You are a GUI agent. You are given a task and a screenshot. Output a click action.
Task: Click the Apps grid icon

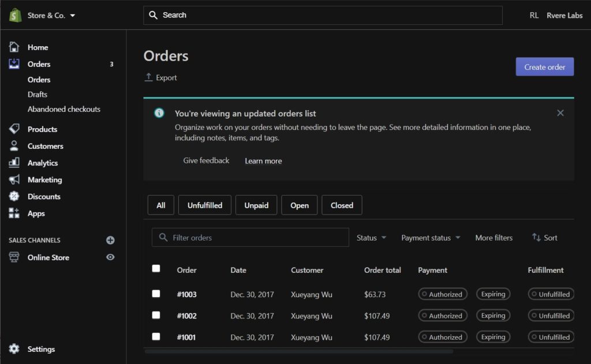coord(14,213)
